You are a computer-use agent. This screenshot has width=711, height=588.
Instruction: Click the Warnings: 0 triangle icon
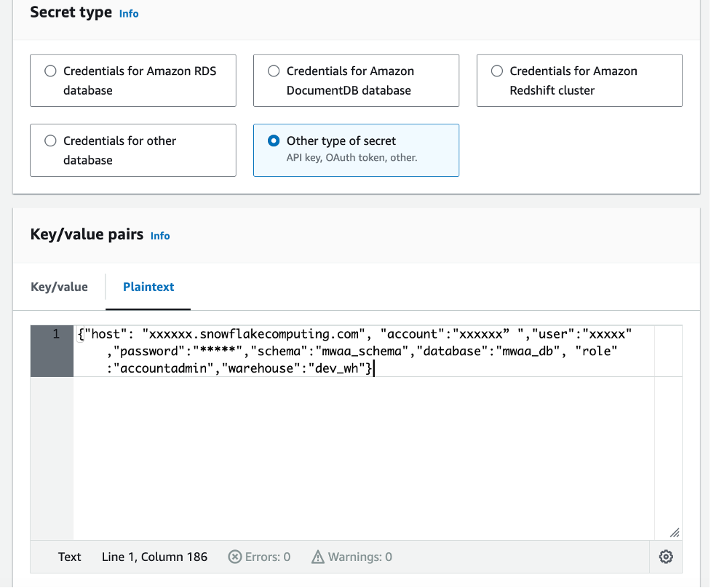[x=318, y=557]
